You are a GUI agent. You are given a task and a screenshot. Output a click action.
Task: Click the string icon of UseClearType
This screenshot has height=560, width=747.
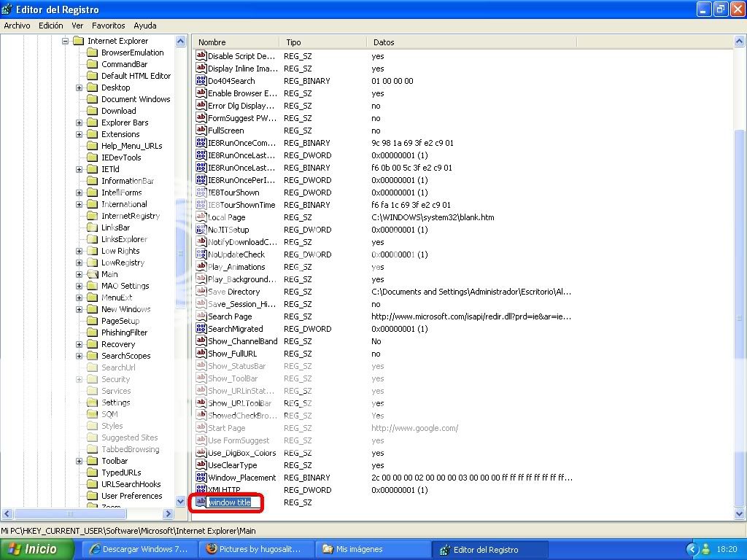click(201, 464)
